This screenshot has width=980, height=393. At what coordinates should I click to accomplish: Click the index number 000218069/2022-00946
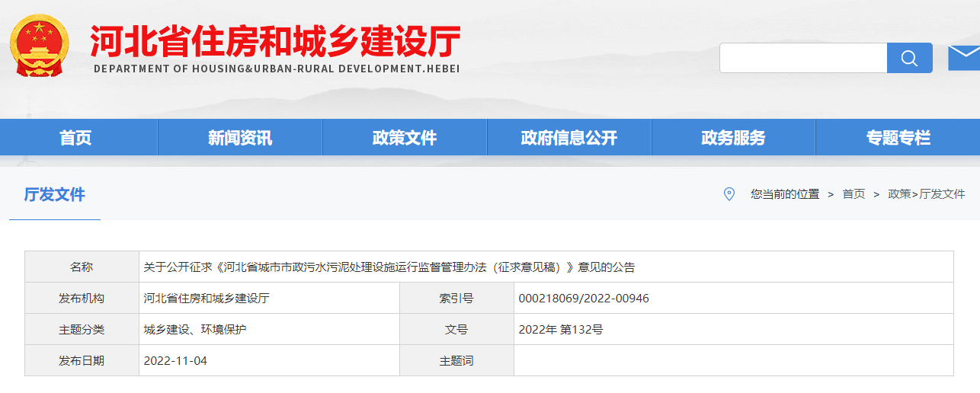(x=584, y=299)
